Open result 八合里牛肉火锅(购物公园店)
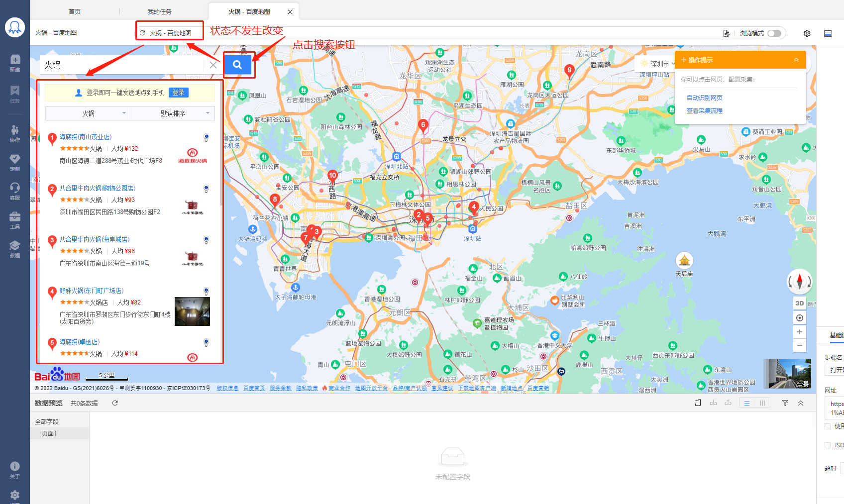Image resolution: width=844 pixels, height=504 pixels. pos(98,188)
